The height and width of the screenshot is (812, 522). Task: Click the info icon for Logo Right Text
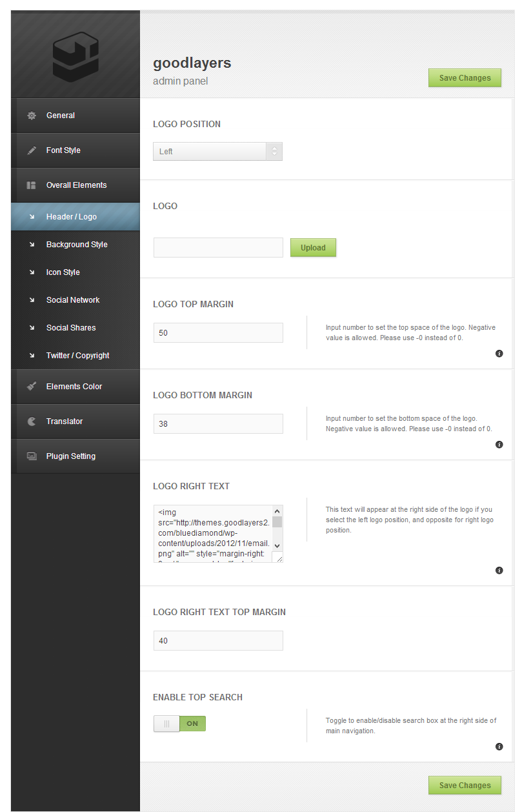pyautogui.click(x=499, y=571)
